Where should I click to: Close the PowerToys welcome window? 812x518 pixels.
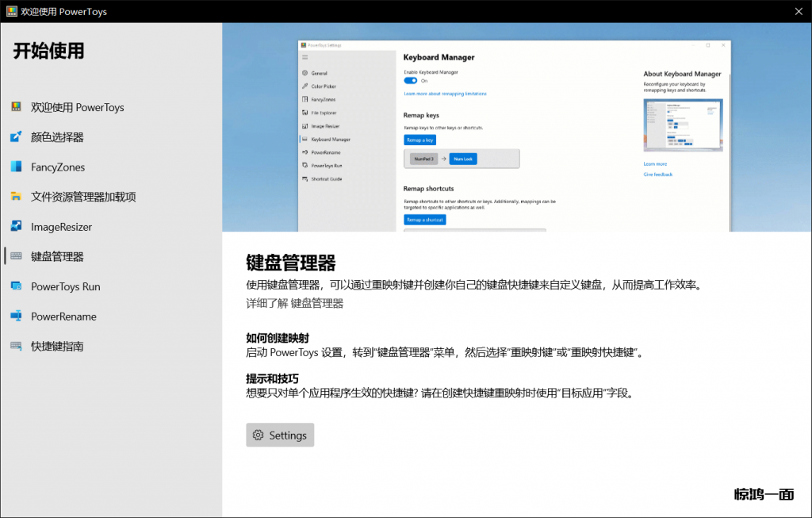pyautogui.click(x=797, y=11)
